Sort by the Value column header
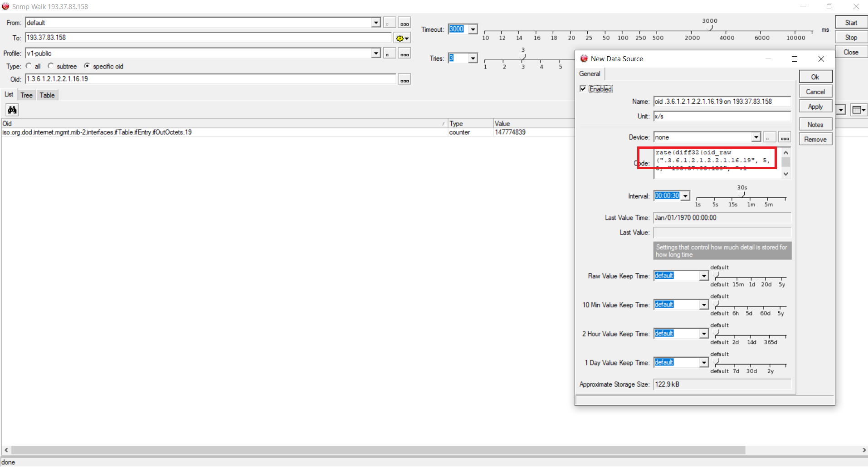Screen dimensions: 868x467 tap(534, 123)
